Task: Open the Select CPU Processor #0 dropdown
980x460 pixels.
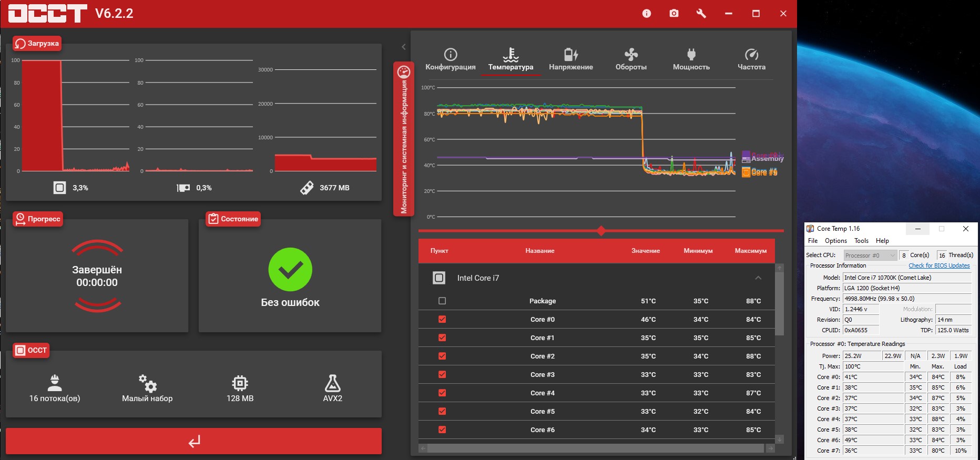Action: click(870, 255)
